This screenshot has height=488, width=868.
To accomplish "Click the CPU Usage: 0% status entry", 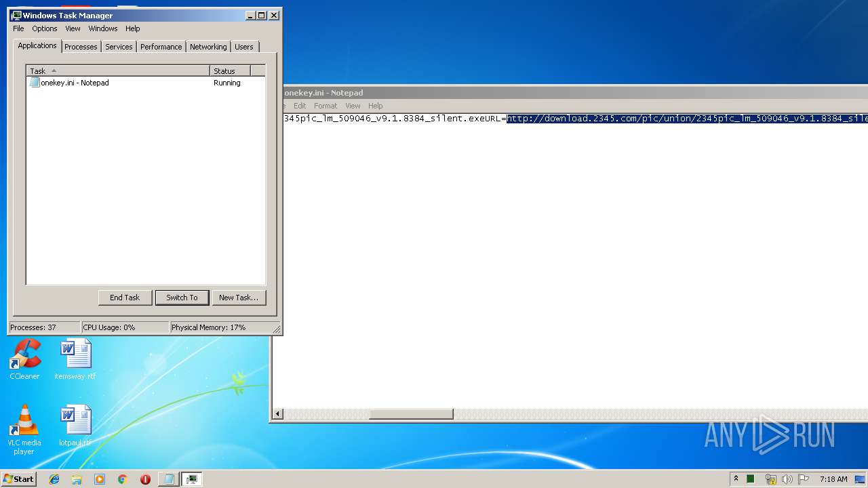I will [x=125, y=327].
